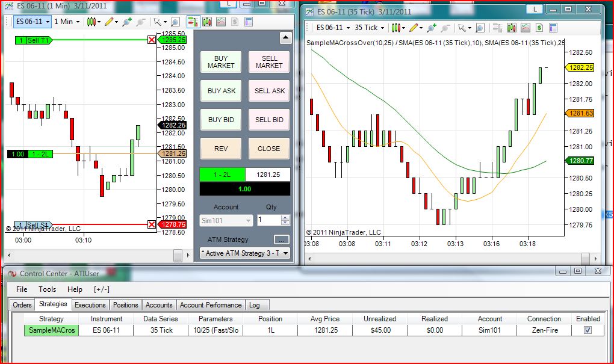Expand drawing tools arrow in 1 Min chart
The image size is (614, 364).
tap(116, 22)
